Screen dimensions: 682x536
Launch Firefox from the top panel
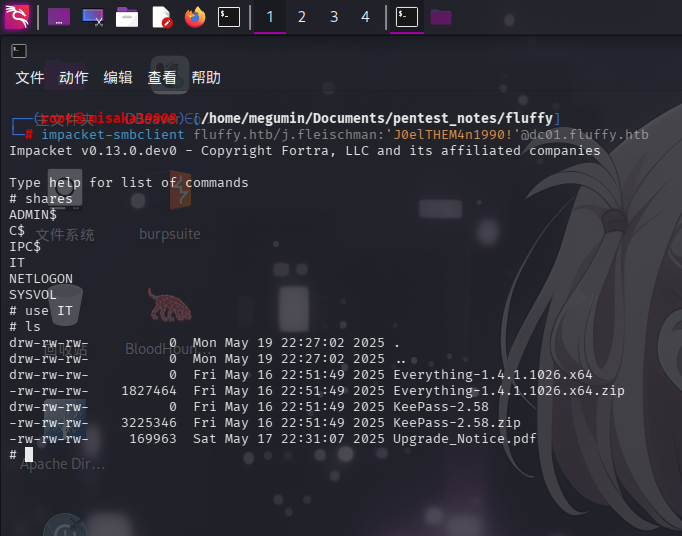pos(195,17)
